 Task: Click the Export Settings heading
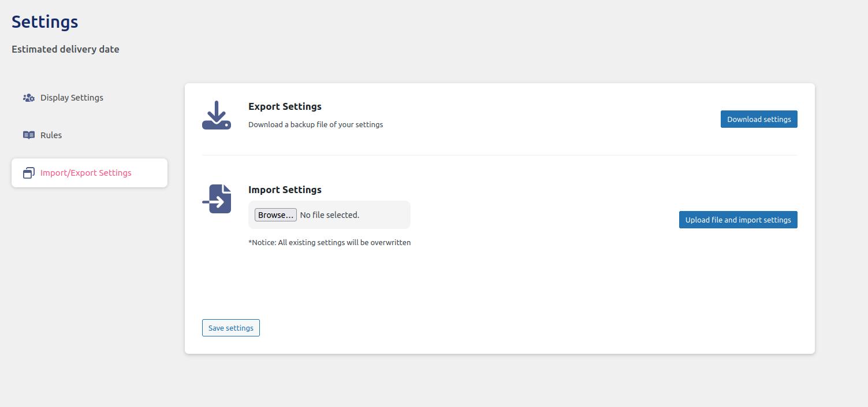285,106
